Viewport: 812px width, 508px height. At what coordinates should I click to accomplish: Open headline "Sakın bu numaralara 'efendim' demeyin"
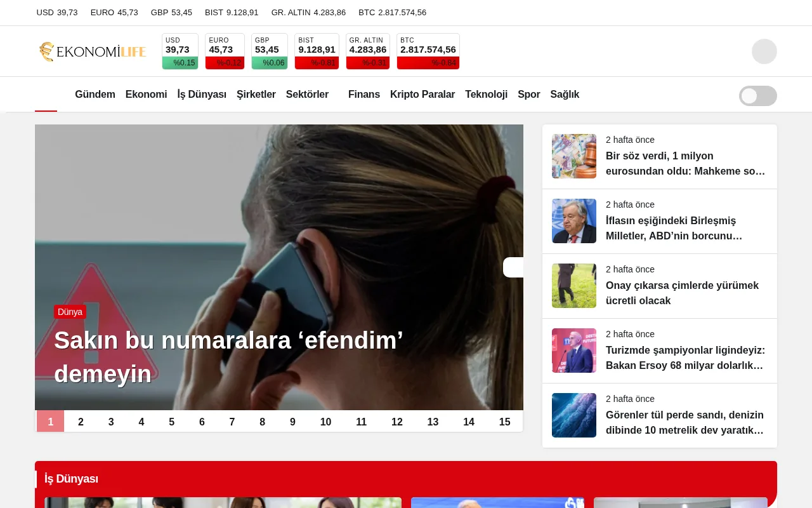point(228,356)
